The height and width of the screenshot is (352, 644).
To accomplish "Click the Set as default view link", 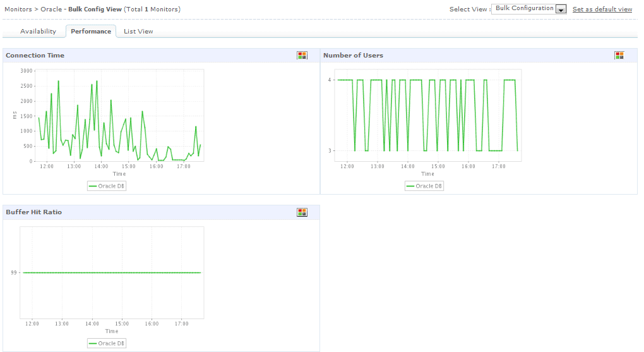I will (602, 9).
